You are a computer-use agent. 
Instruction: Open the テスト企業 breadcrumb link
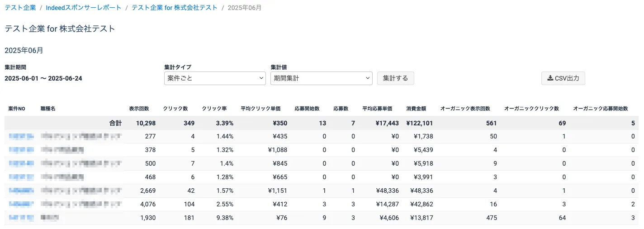click(x=20, y=8)
